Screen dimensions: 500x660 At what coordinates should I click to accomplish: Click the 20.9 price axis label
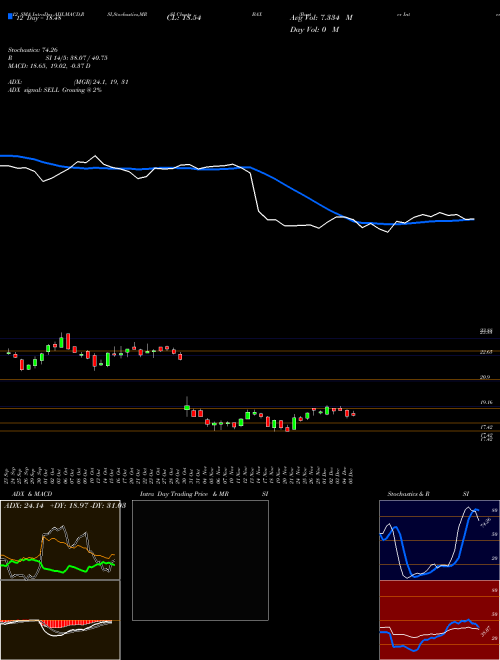tap(485, 378)
